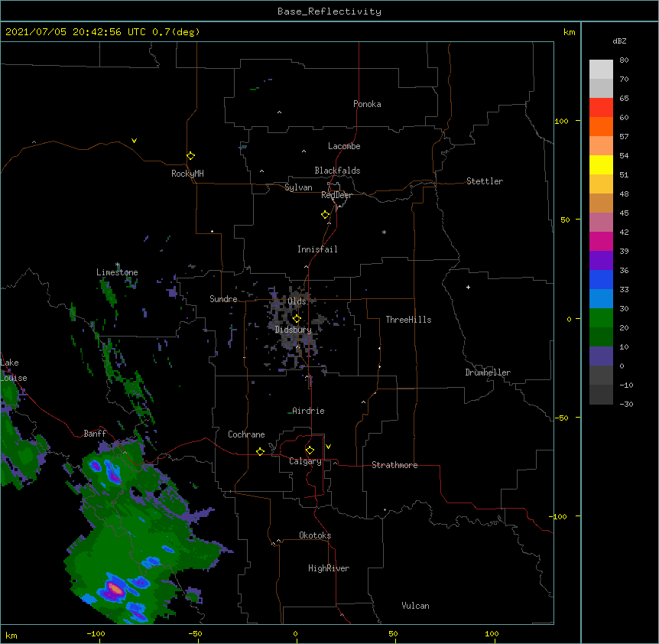Click the white asterisk above the Limestone label
The height and width of the screenshot is (644, 659).
[118, 265]
